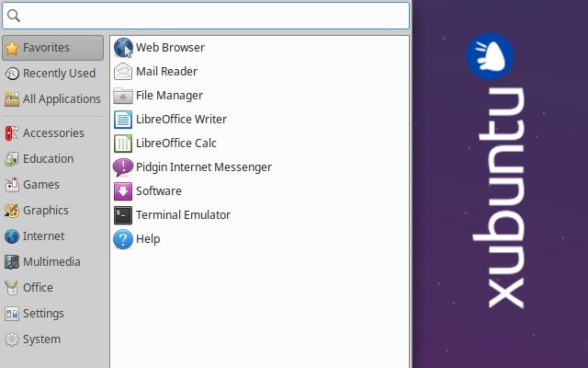Launch Pidgin Internet Messenger entry text
This screenshot has width=588, height=368.
pos(204,167)
